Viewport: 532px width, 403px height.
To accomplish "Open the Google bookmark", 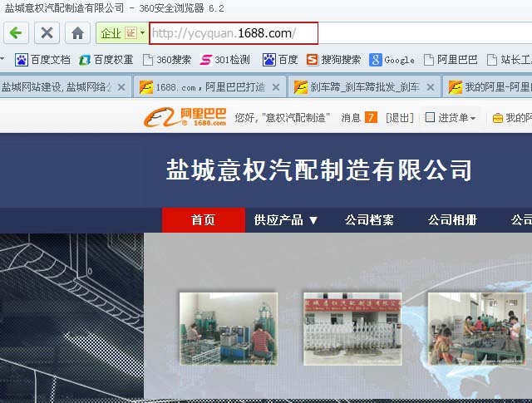I will (x=392, y=60).
